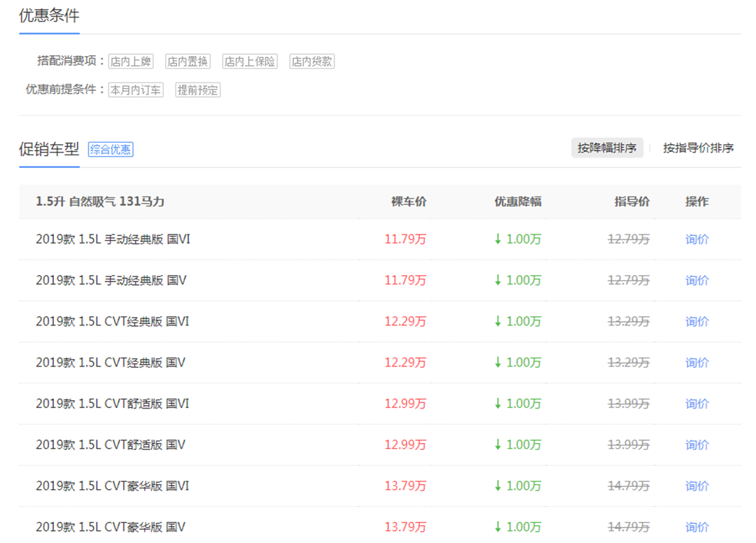Click the 提前预定 condition tag

(198, 90)
